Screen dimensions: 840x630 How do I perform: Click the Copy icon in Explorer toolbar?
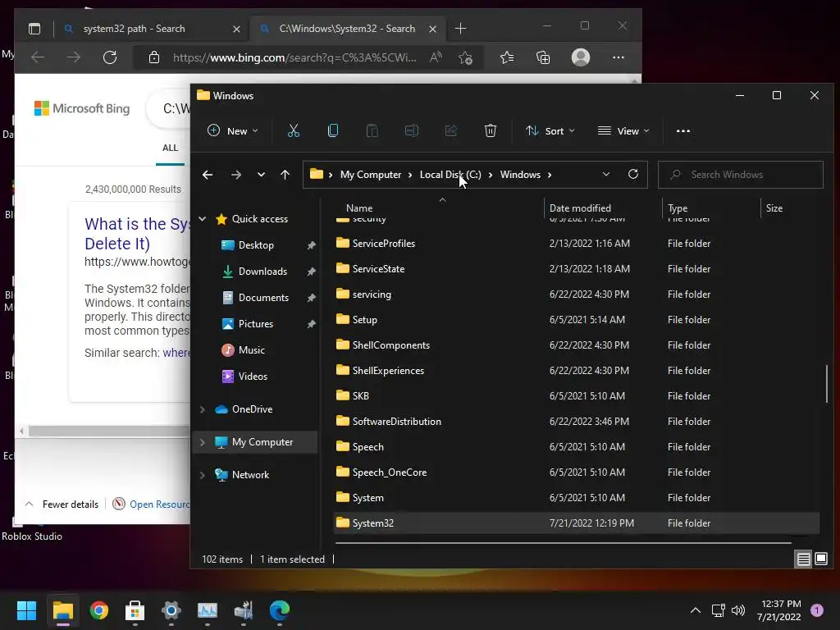tap(333, 130)
